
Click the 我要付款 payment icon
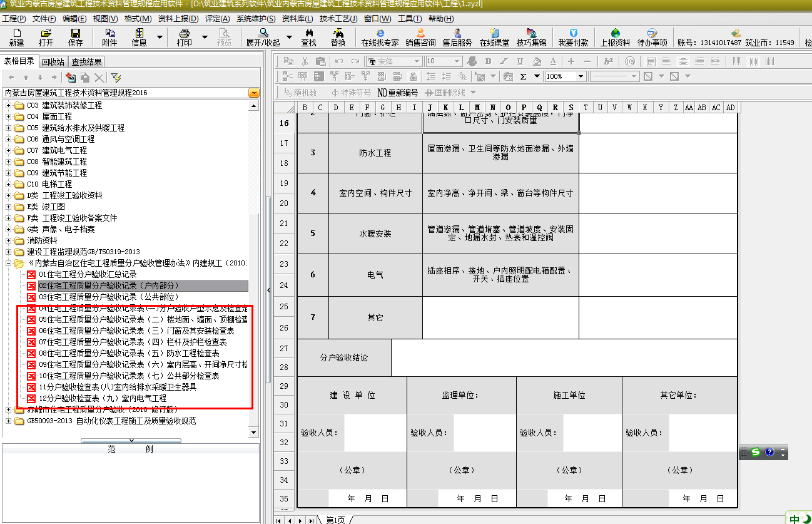(x=573, y=37)
